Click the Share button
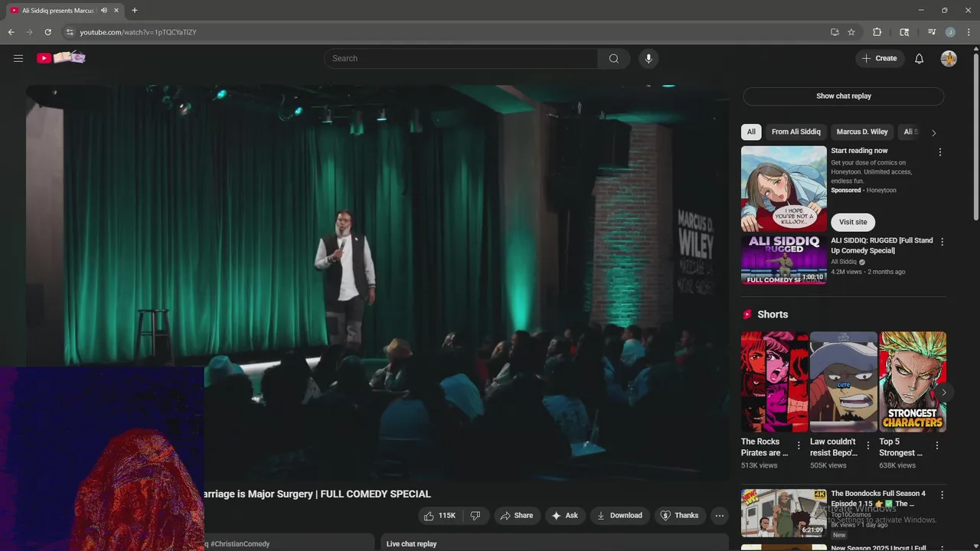 (517, 516)
